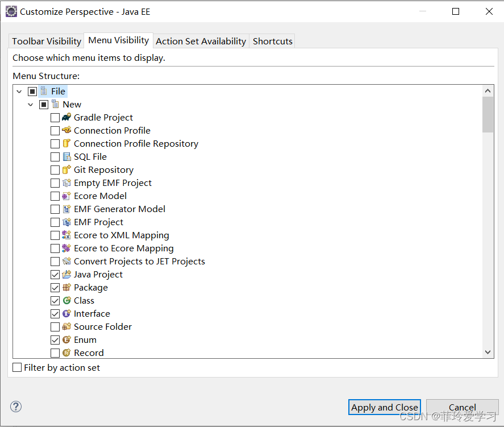
Task: Uncheck the Package checkbox
Action: [55, 288]
